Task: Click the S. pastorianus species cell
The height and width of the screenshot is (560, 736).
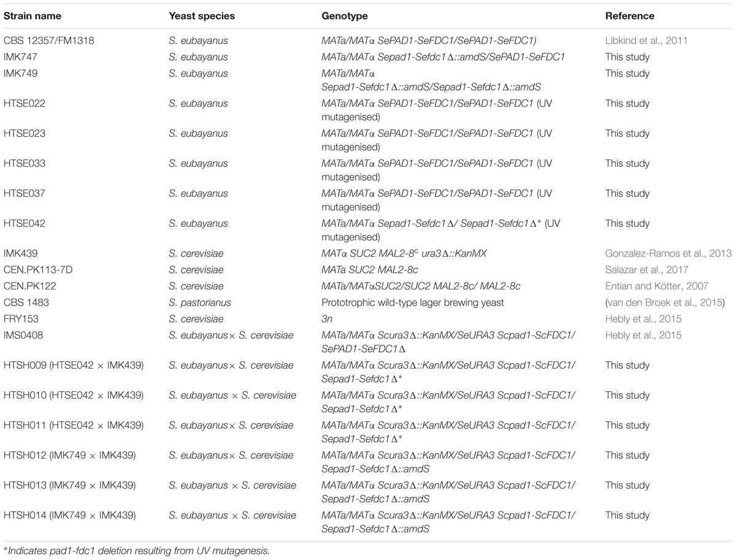Action: tap(197, 302)
